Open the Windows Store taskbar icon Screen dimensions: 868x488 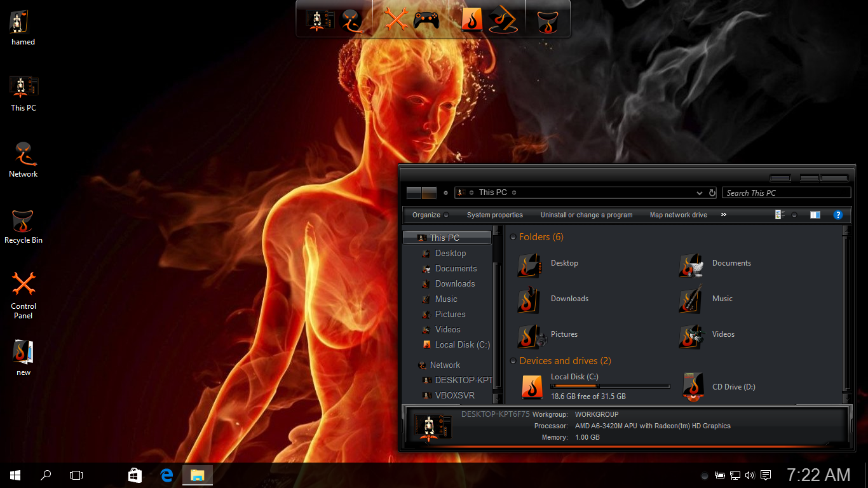[135, 475]
